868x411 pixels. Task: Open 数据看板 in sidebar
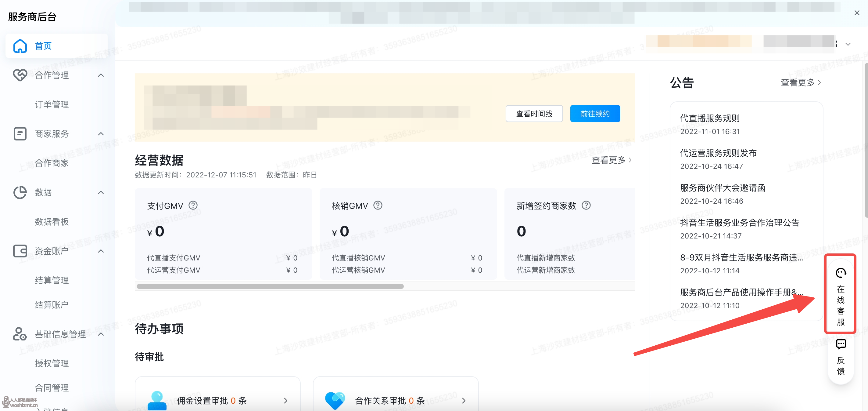point(52,222)
